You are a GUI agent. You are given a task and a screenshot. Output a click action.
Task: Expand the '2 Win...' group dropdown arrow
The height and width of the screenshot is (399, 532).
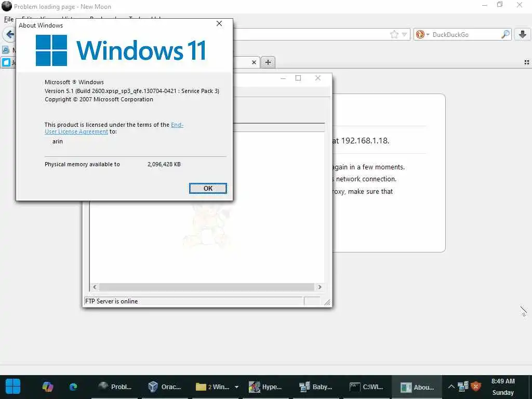[x=236, y=387]
